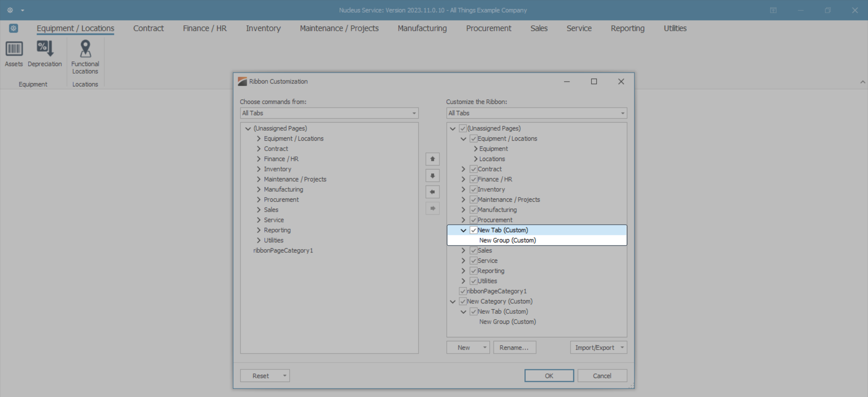Open the New button dropdown arrow

pos(485,348)
